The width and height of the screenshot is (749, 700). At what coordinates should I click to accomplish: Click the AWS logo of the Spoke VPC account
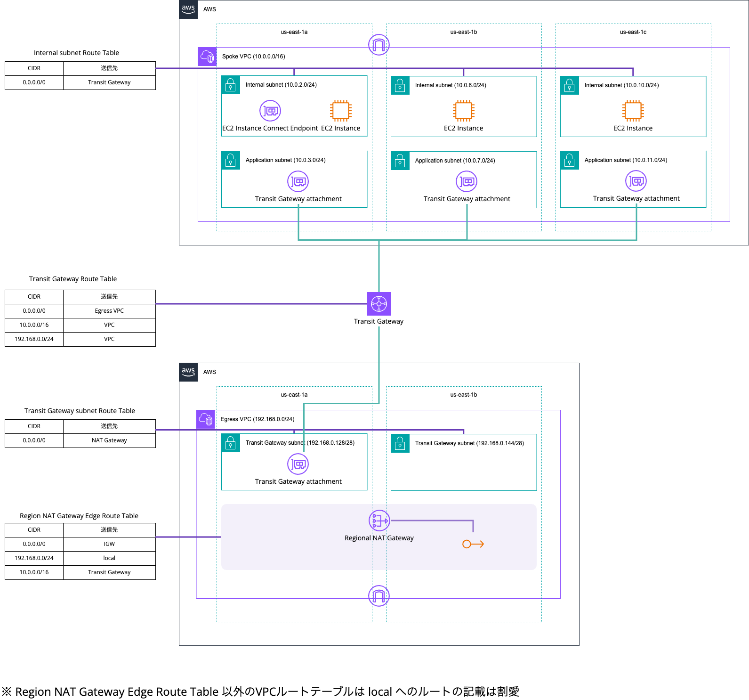(188, 9)
